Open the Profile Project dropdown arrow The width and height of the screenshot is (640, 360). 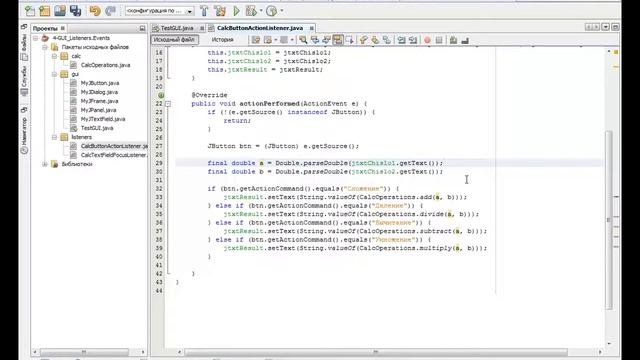[x=282, y=11]
